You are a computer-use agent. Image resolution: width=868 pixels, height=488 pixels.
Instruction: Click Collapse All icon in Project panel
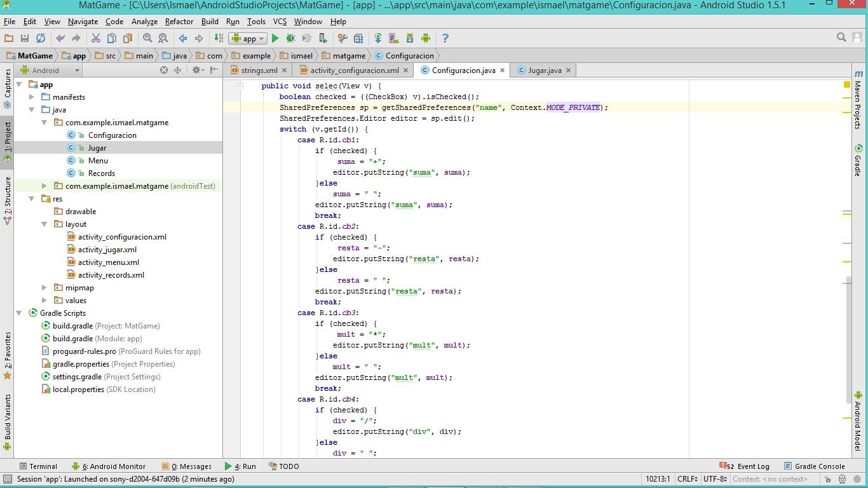[x=178, y=70]
